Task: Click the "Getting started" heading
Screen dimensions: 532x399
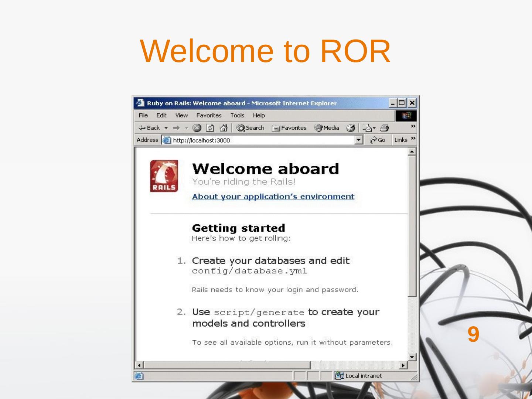Action: pyautogui.click(x=238, y=228)
